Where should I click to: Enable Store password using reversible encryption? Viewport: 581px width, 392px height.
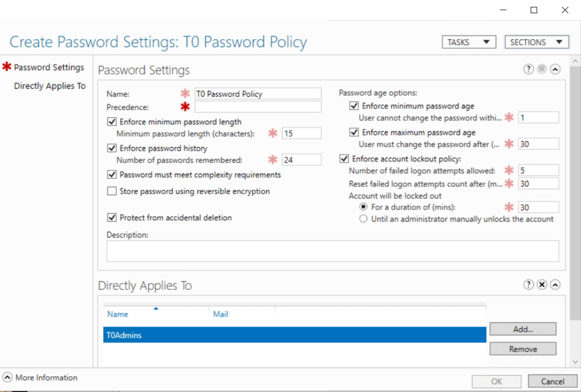pyautogui.click(x=112, y=191)
